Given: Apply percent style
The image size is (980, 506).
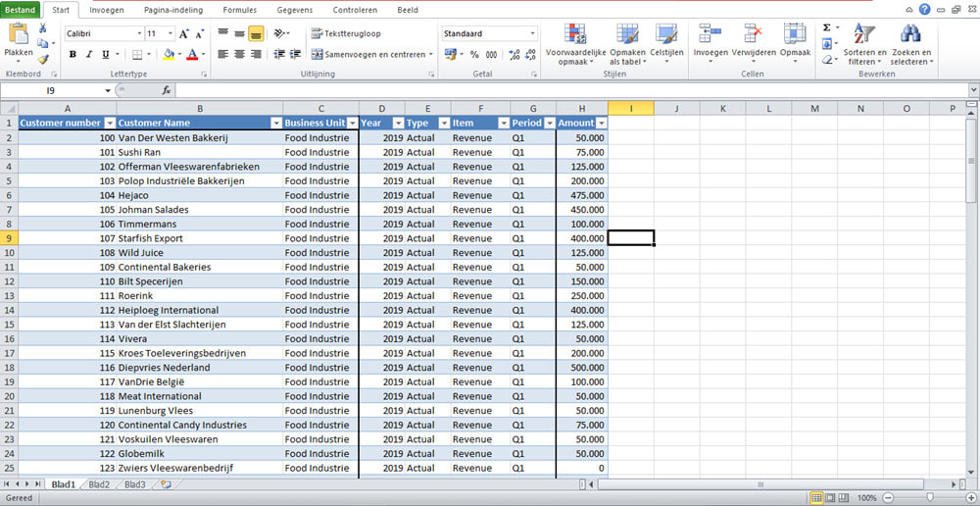Looking at the screenshot, I should (474, 54).
